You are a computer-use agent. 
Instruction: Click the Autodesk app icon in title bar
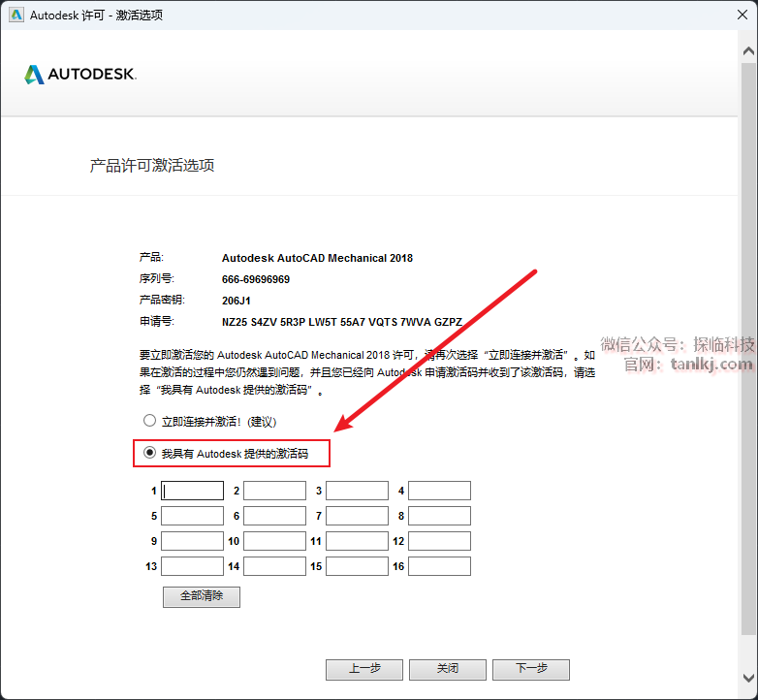point(16,15)
